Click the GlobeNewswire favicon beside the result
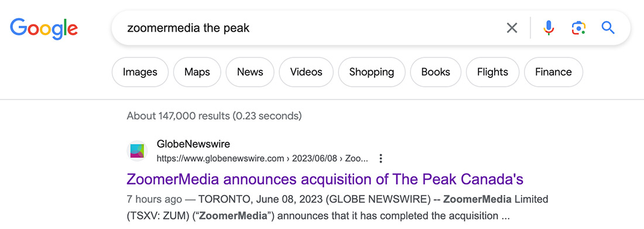This screenshot has width=644, height=229. (x=137, y=151)
